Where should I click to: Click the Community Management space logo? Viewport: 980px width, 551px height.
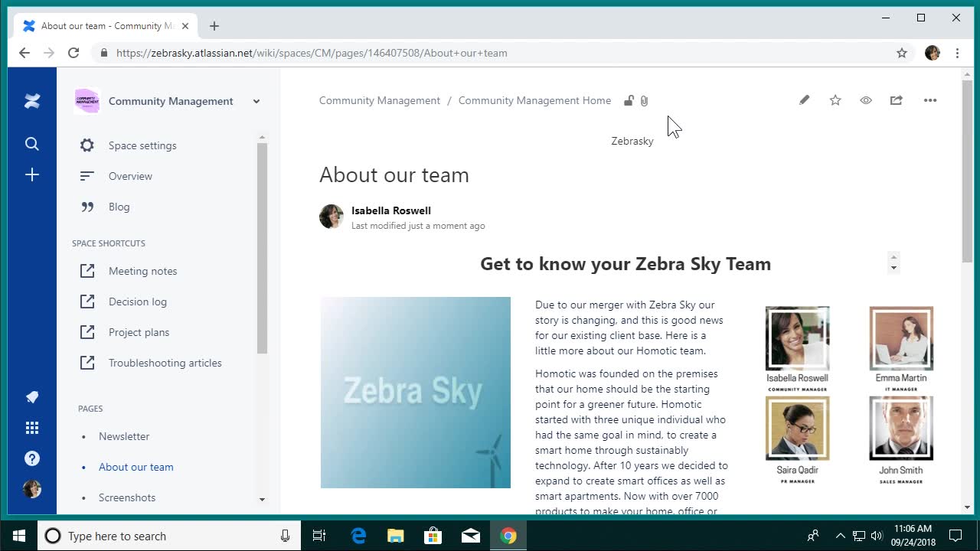coord(87,101)
